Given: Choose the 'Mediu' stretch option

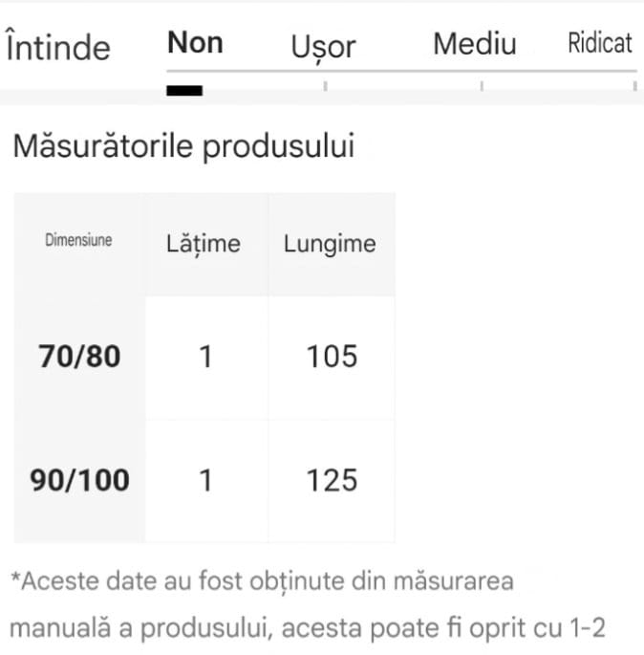Looking at the screenshot, I should 475,44.
